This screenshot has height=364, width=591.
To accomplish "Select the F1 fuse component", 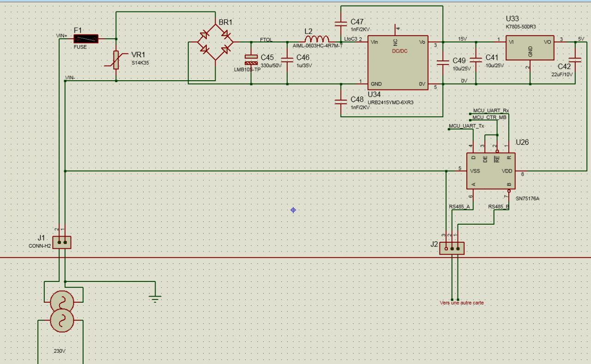I will pos(86,39).
